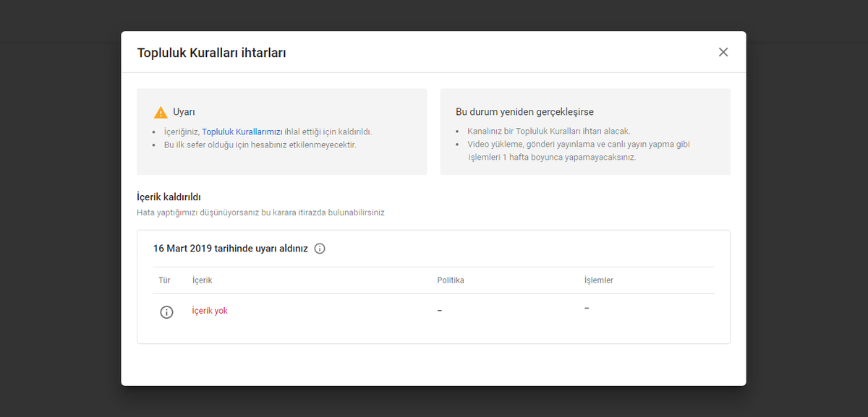Click the dialog title 'Topluluk Kuralları ihtarları'
The width and height of the screenshot is (868, 417).
211,53
